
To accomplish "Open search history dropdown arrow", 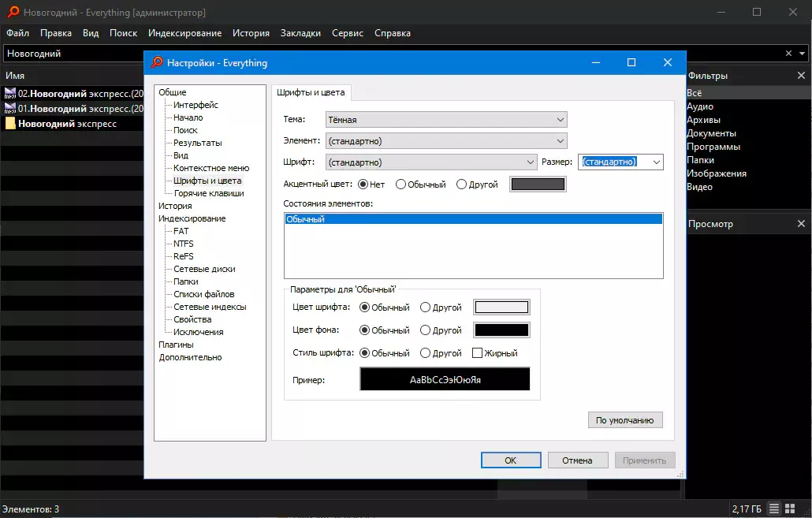I will click(x=803, y=54).
